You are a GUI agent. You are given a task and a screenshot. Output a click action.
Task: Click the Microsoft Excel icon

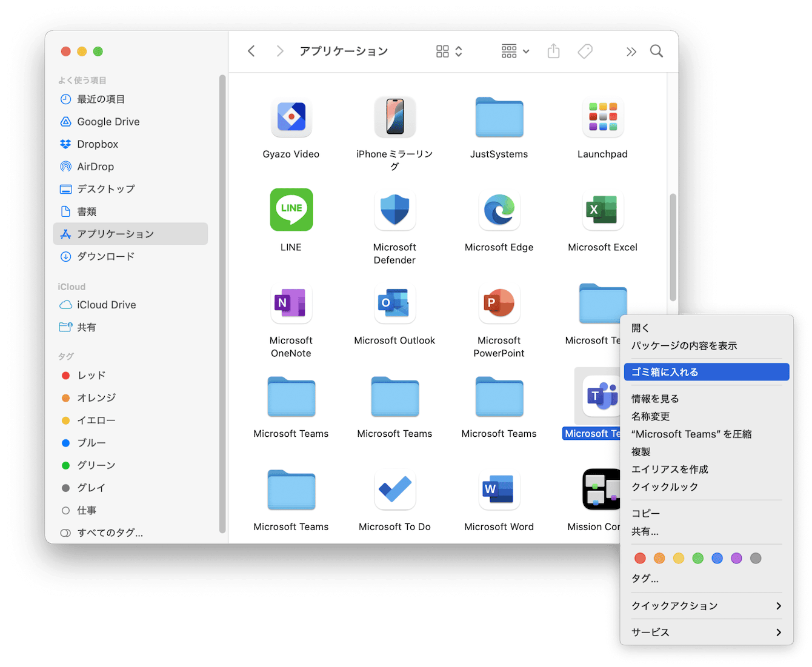pos(602,210)
